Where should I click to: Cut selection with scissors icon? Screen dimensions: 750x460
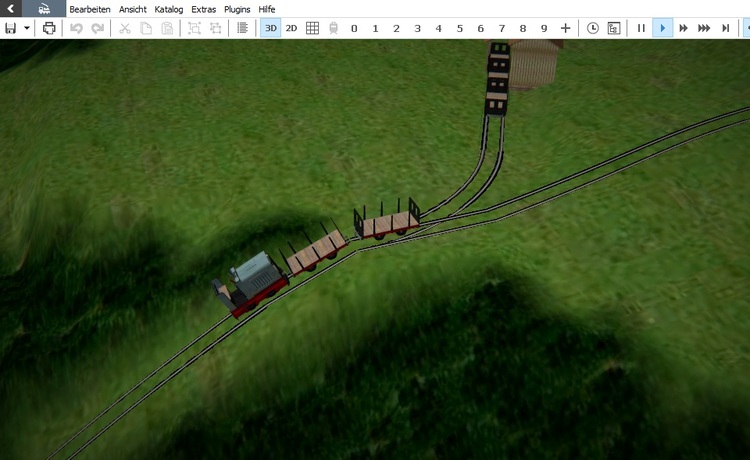pyautogui.click(x=124, y=28)
